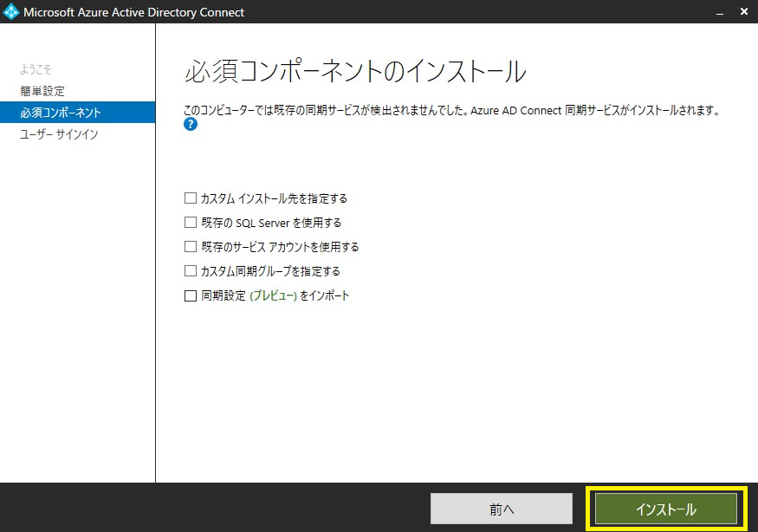This screenshot has width=758, height=532.
Task: Click the Microsoft Azure Active Directory Connect title
Action: point(134,13)
